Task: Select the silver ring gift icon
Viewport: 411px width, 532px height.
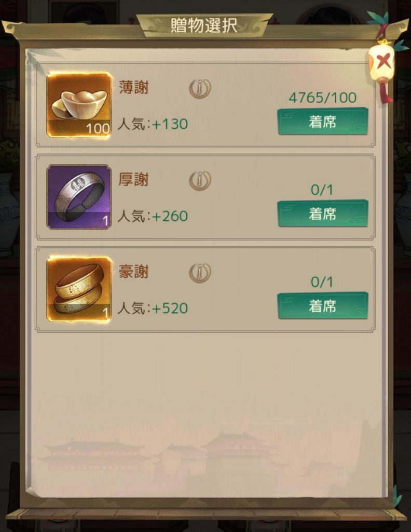Action: click(79, 197)
